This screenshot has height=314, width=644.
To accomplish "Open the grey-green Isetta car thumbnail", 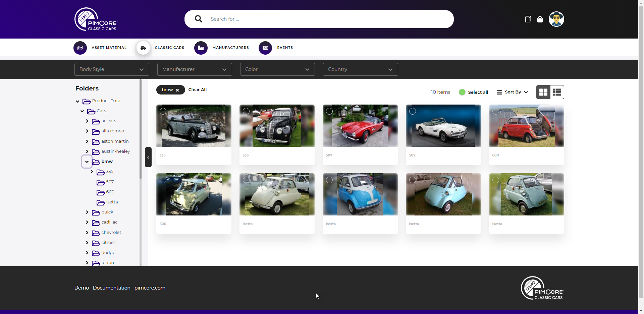I will tap(527, 194).
